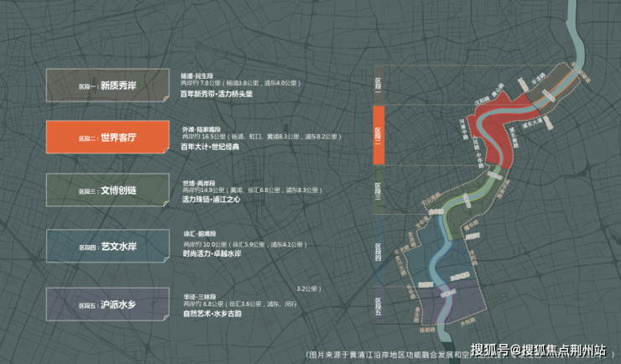621x364 pixels.
Task: Click the 华泾-三林段 heading
Action: pos(199,297)
